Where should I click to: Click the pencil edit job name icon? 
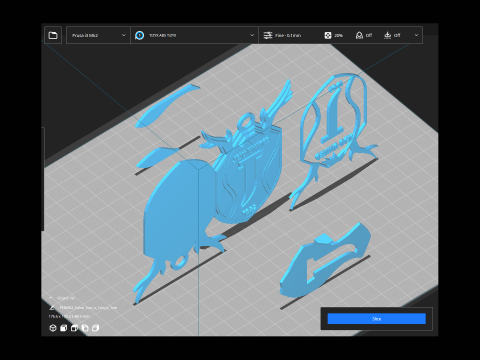(52, 307)
